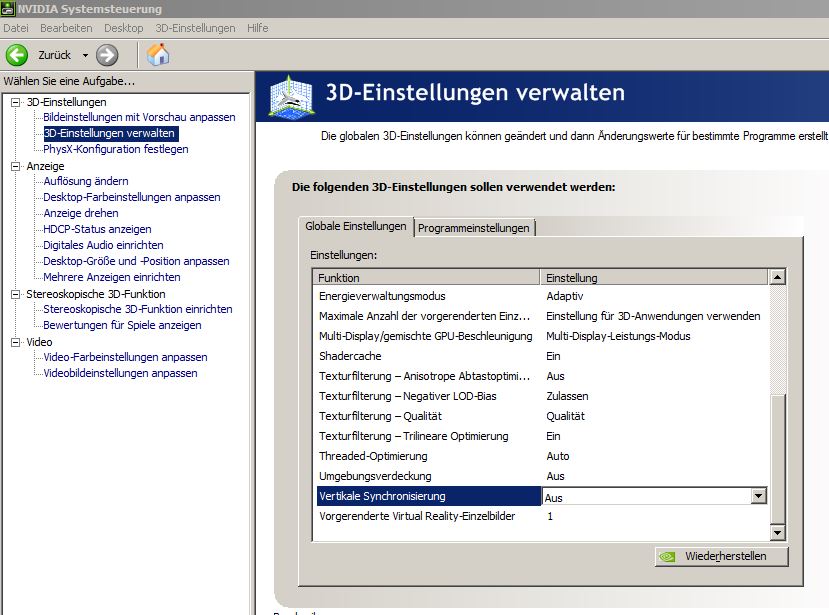The image size is (829, 615).
Task: Open Bildeinstellungen mit Vorschau anpassen
Action: click(139, 117)
